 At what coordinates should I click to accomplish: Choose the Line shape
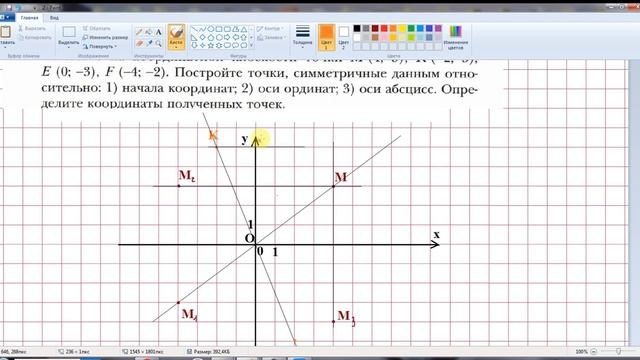[195, 29]
